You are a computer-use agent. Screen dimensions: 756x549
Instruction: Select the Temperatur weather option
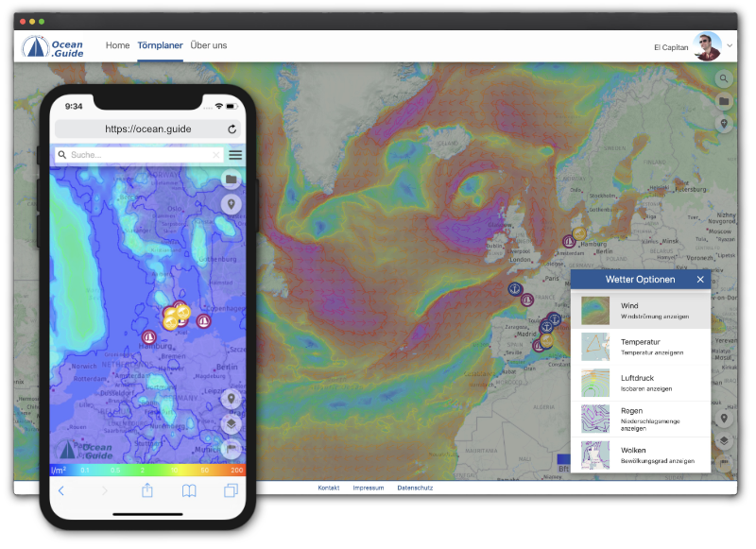coord(641,347)
